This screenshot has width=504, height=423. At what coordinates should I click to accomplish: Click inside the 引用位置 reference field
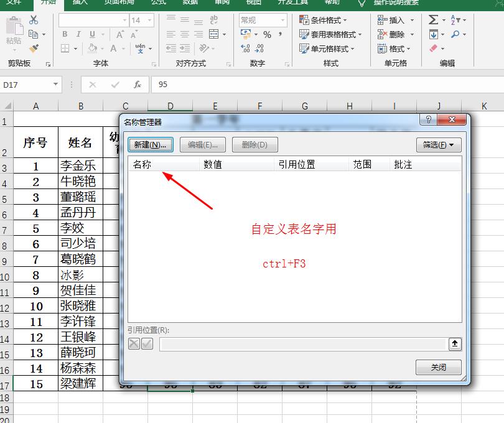(x=299, y=345)
